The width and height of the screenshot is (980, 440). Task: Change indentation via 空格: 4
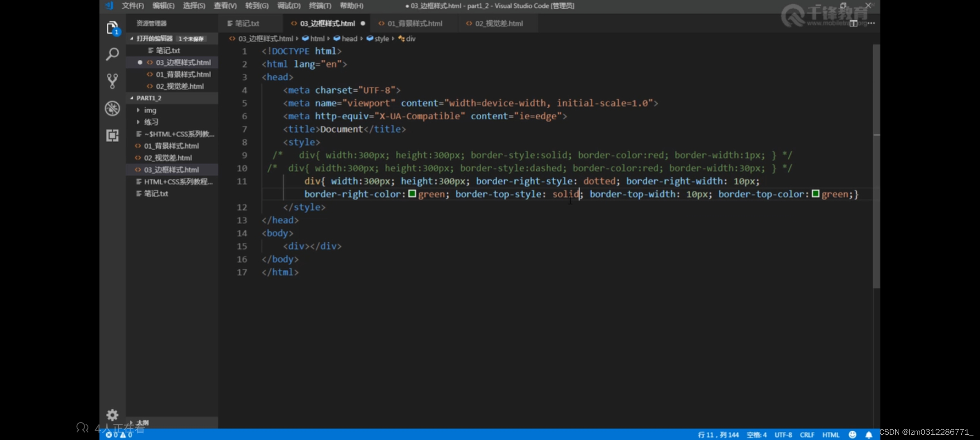(757, 435)
